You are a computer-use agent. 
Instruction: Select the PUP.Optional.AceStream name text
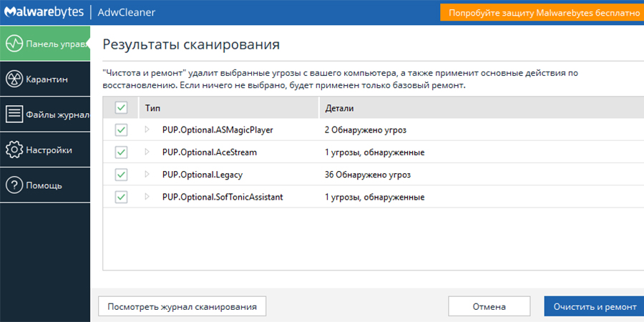(210, 152)
